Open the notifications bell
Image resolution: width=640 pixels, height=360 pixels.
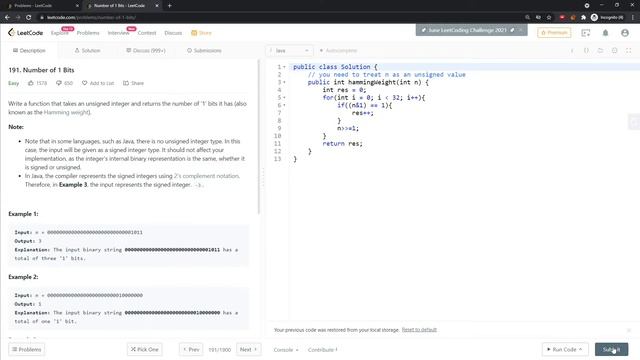point(605,33)
